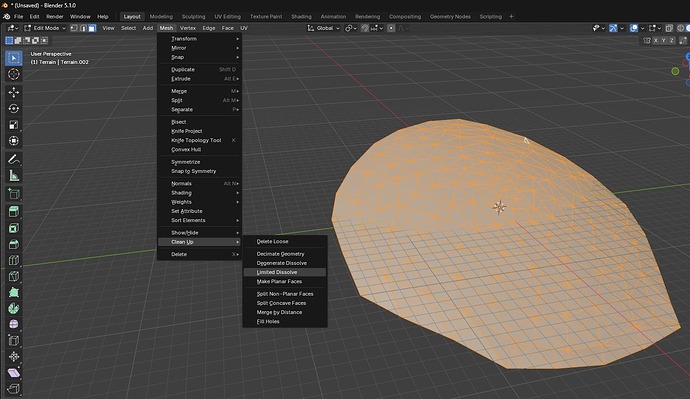This screenshot has width=690, height=399.
Task: Select the Shear tool
Action: pyautogui.click(x=14, y=373)
